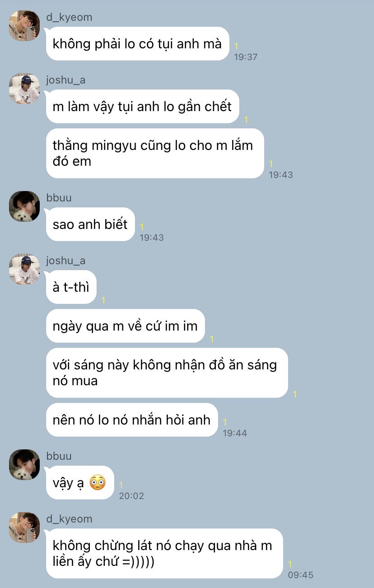The image size is (374, 588).
Task: Tap the "thằng mingyu cũng lo cho m lắm" bubble
Action: tap(155, 153)
